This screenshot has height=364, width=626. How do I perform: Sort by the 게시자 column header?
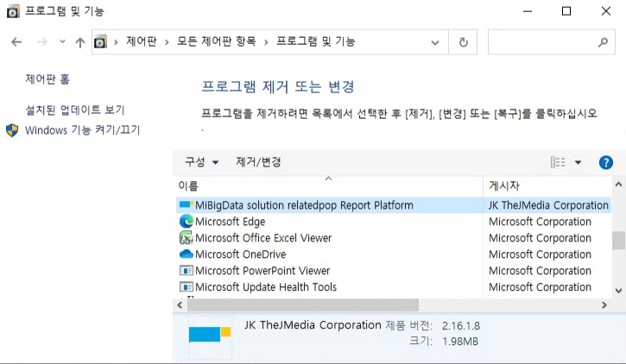tap(547, 185)
